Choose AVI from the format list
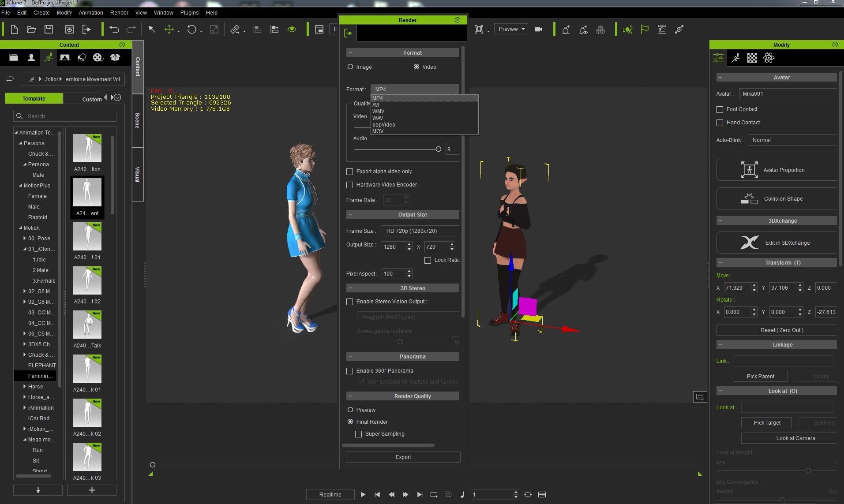The width and height of the screenshot is (844, 504). coord(424,105)
